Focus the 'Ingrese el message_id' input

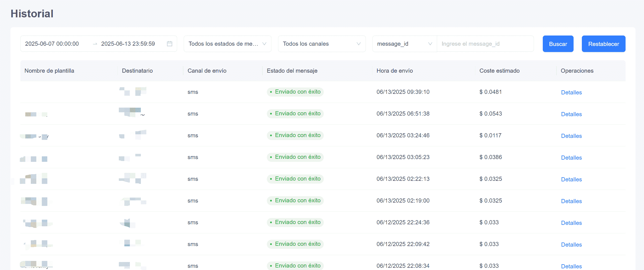pos(485,44)
